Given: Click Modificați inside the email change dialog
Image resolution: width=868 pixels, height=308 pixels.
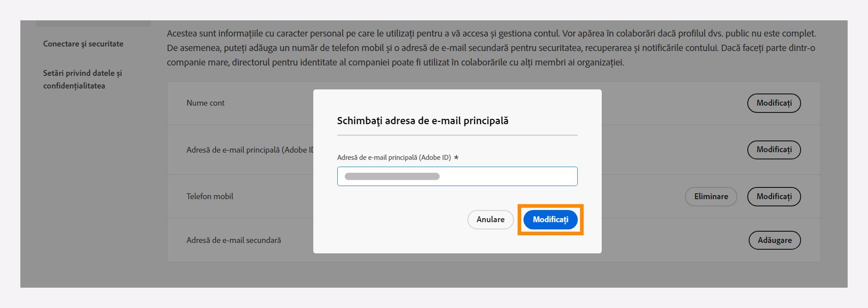Looking at the screenshot, I should click(550, 220).
